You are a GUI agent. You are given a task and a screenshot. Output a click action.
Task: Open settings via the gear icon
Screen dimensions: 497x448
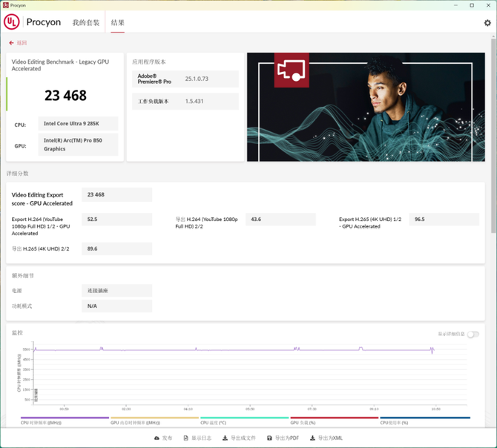487,23
